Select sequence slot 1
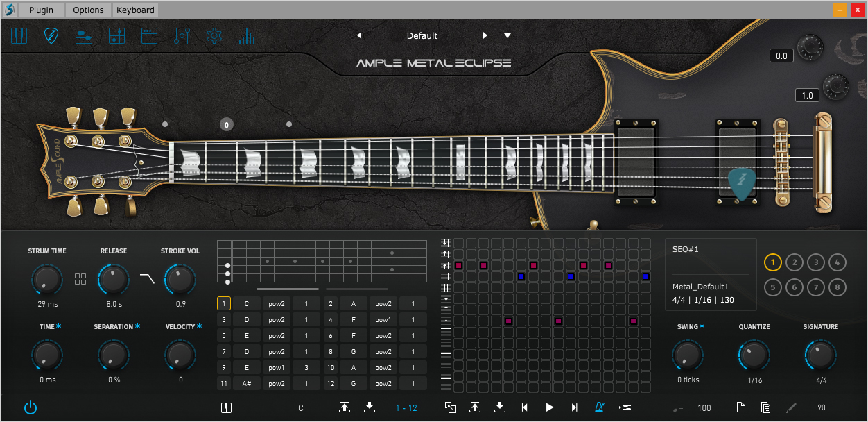868x422 pixels. 773,262
